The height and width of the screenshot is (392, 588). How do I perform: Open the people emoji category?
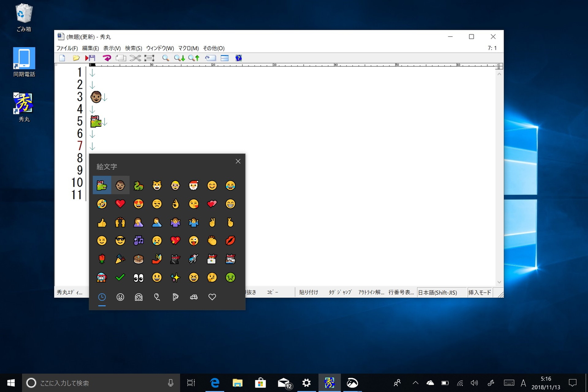tap(138, 297)
